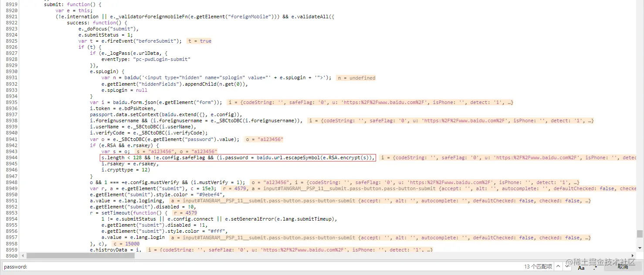Click the "var s = o;" statement

pyautogui.click(x=116, y=151)
